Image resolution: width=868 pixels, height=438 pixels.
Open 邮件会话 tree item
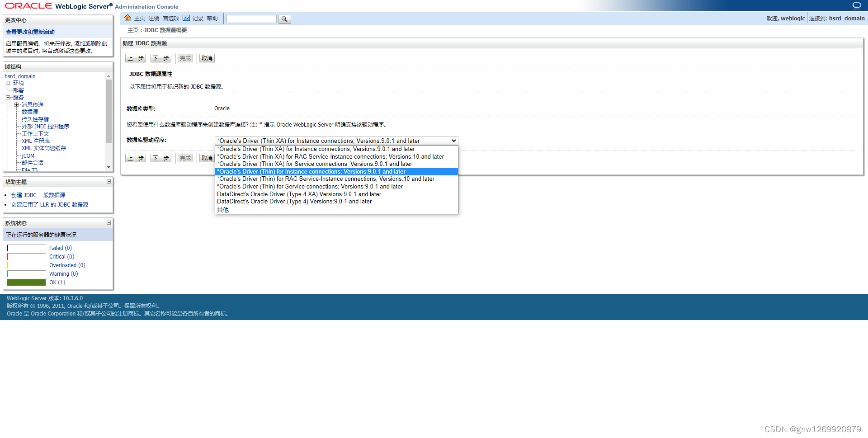click(x=33, y=163)
